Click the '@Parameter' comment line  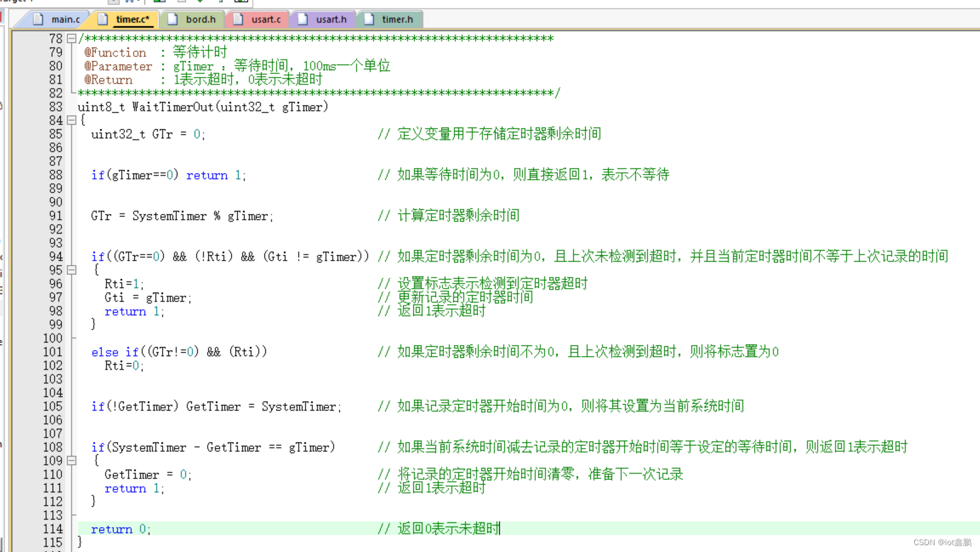pos(237,66)
